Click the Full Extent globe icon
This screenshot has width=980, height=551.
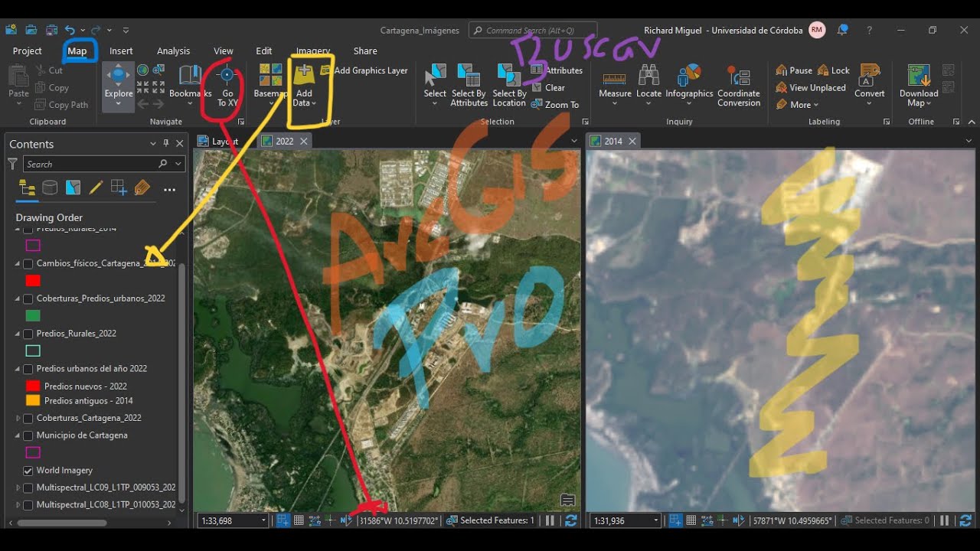(x=142, y=70)
